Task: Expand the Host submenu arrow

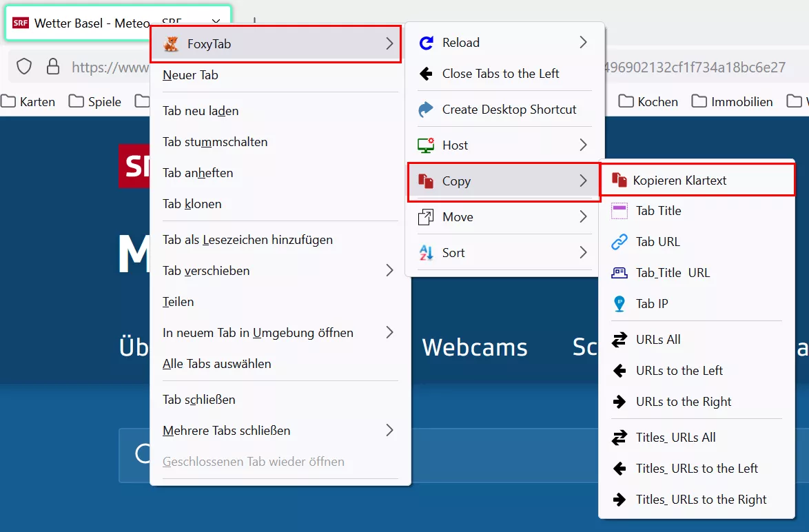Action: click(583, 145)
